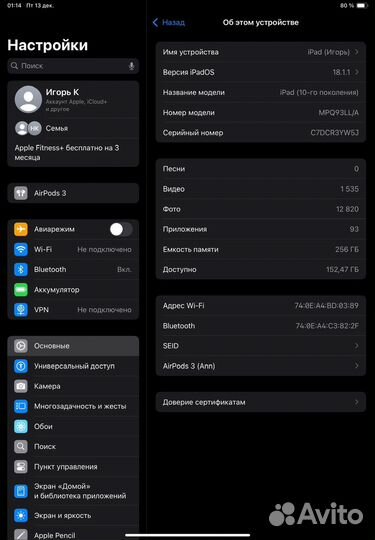This screenshot has height=540, width=375.
Task: Tap VPN status Не подключено
Action: (x=104, y=310)
